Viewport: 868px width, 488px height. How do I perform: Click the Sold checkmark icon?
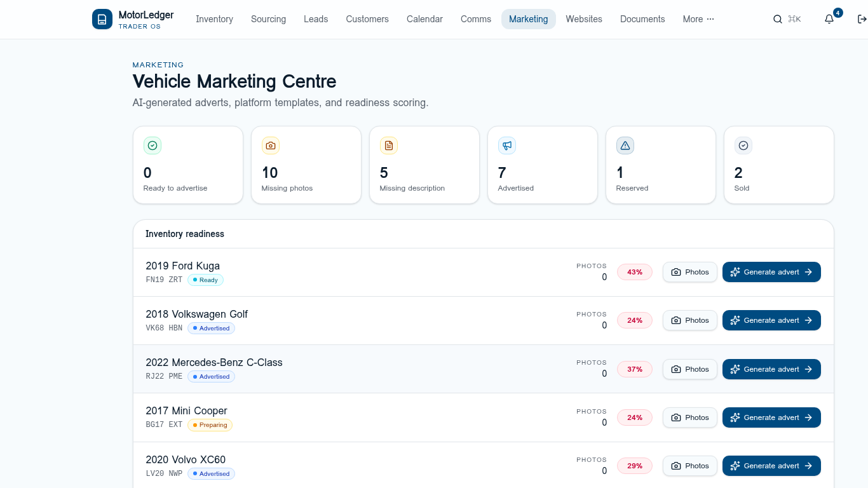pyautogui.click(x=743, y=146)
